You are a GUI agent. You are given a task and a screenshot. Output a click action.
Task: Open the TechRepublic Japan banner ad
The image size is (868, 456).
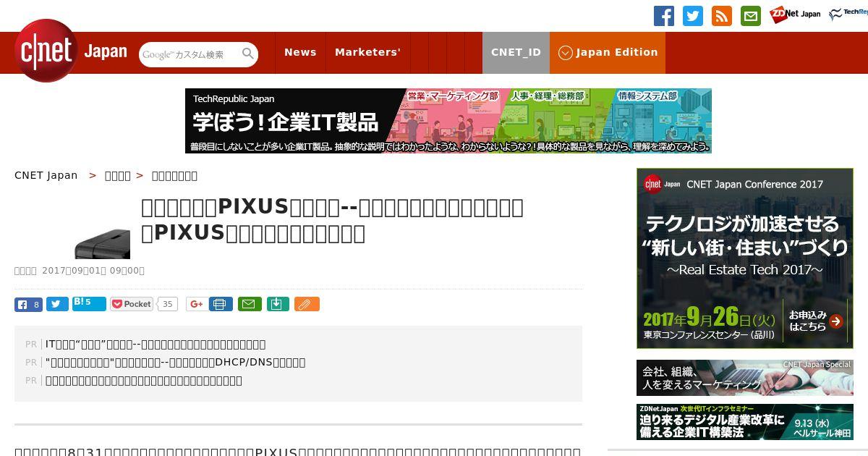coord(448,120)
